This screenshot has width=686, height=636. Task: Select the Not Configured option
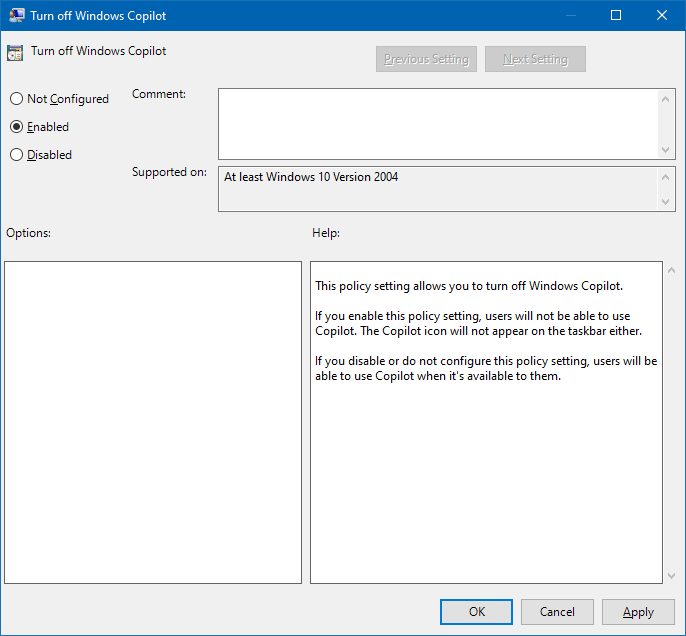(16, 99)
